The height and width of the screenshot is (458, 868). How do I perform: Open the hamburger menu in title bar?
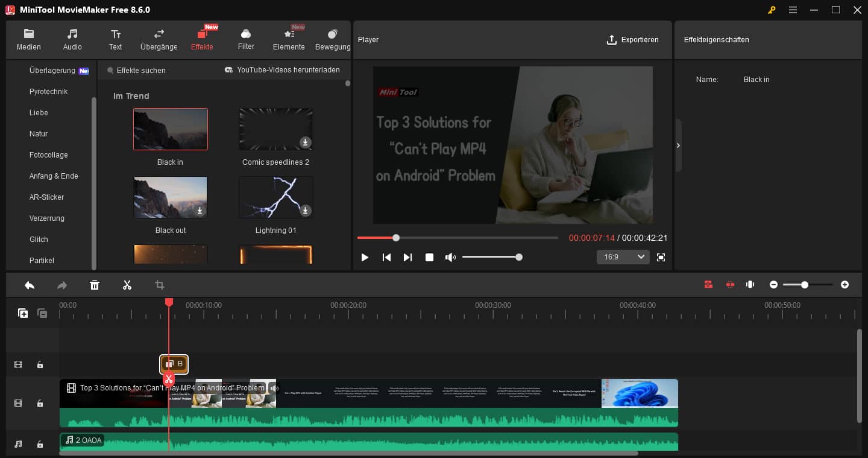[793, 10]
